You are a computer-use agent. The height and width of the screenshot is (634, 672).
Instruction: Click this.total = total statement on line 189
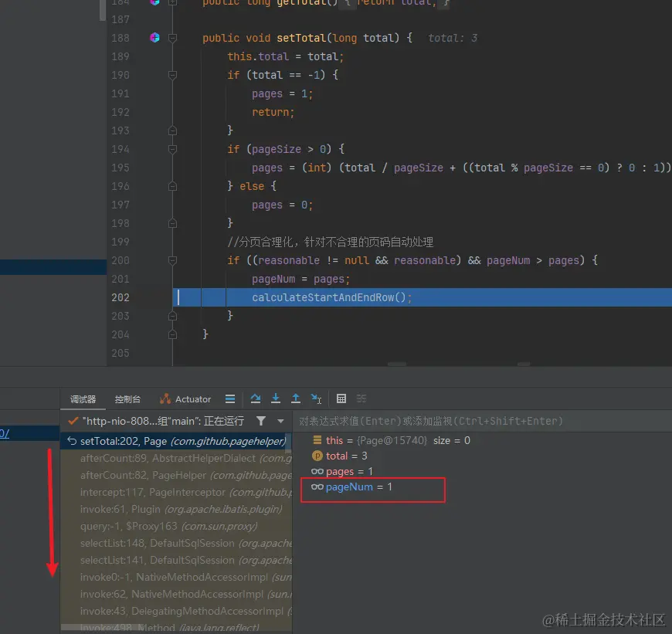[286, 56]
